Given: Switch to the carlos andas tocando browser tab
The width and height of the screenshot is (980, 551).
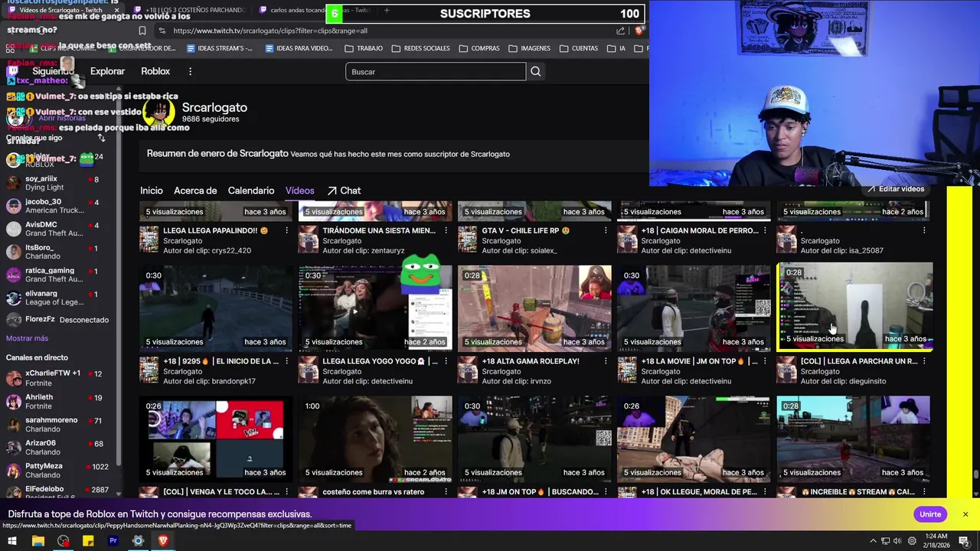Looking at the screenshot, I should click(314, 10).
